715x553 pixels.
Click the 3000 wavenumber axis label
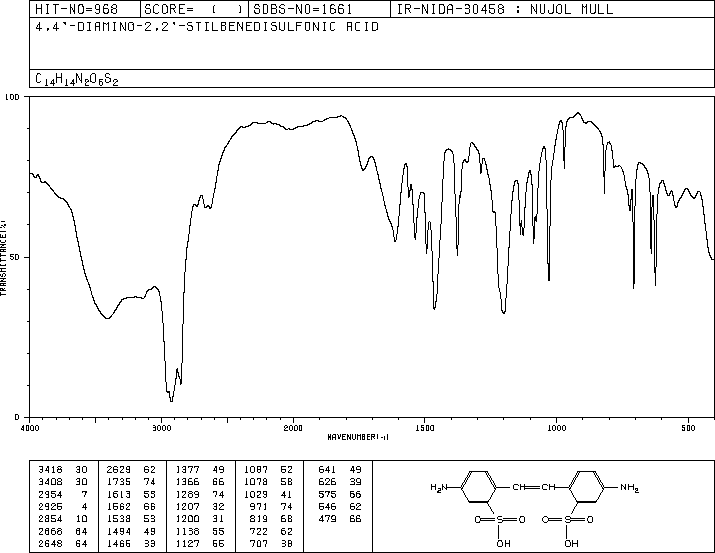161,428
